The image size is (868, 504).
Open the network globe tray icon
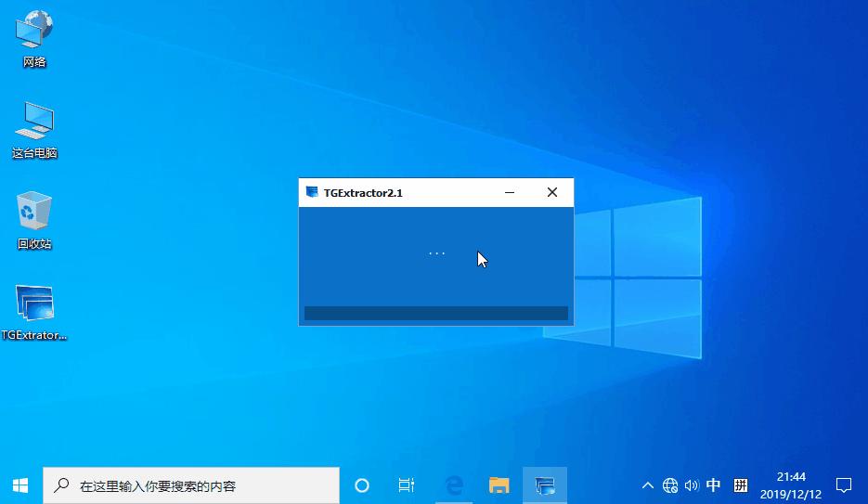(670, 485)
